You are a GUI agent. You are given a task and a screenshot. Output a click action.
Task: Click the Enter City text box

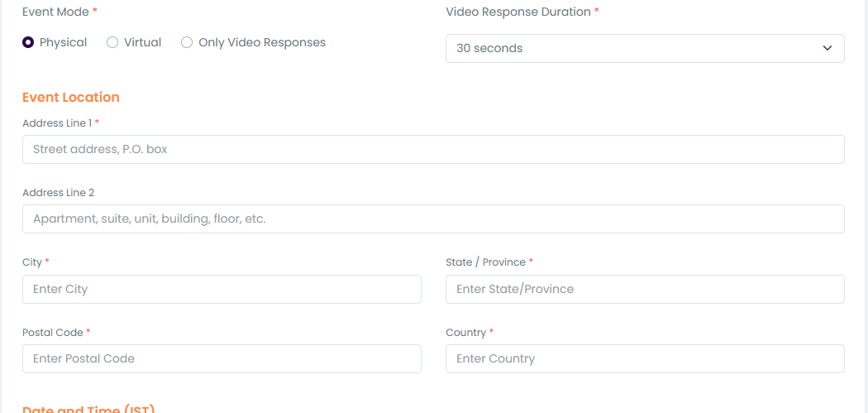(222, 289)
